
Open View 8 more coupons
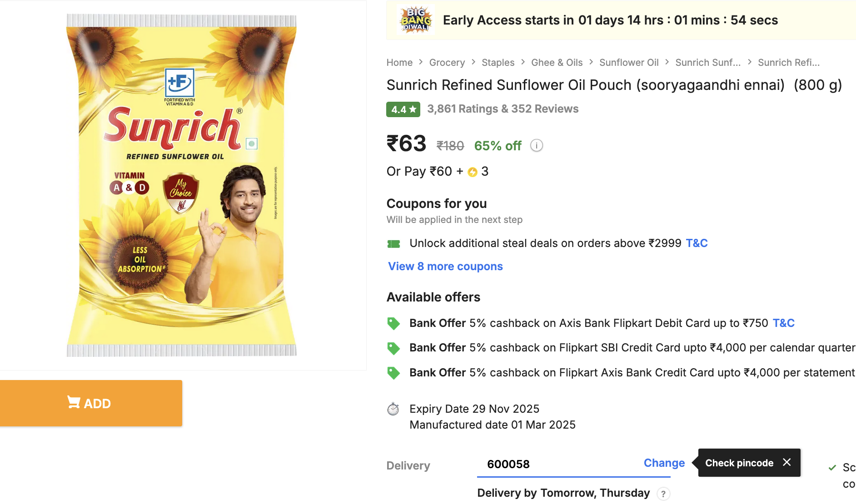click(445, 267)
